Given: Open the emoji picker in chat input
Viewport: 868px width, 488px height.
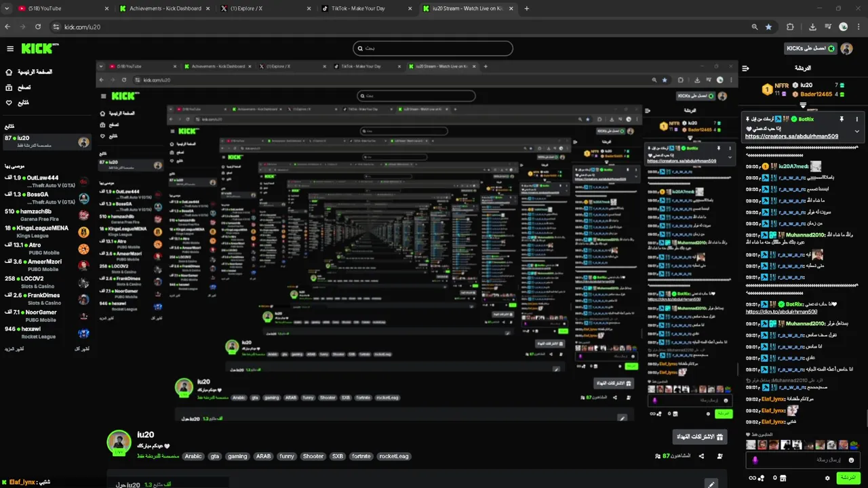Looking at the screenshot, I should pyautogui.click(x=852, y=460).
